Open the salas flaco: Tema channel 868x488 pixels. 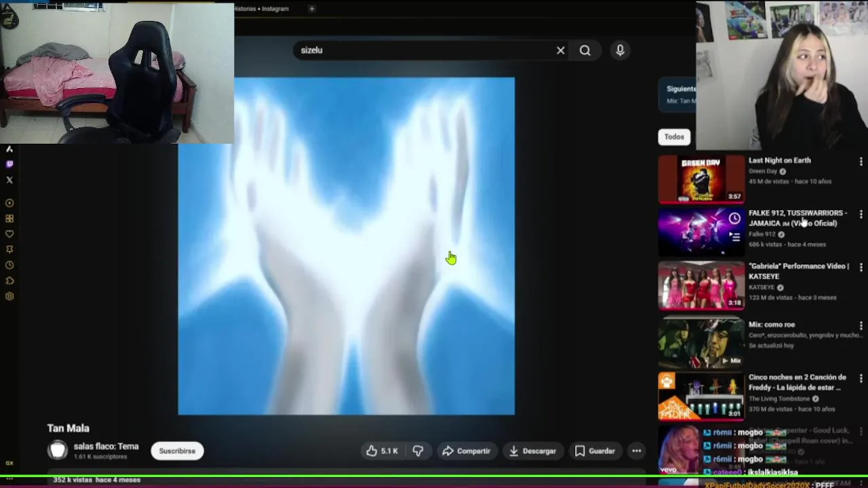pyautogui.click(x=106, y=446)
